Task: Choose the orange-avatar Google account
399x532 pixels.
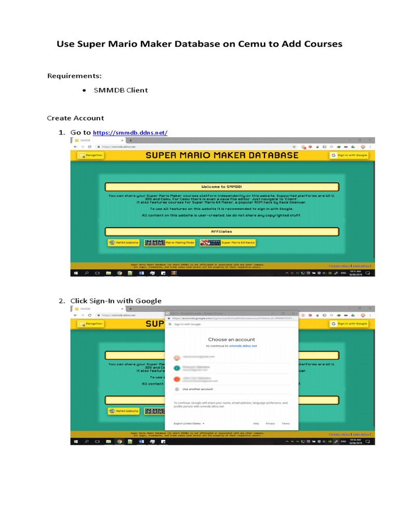Action: 231,379
